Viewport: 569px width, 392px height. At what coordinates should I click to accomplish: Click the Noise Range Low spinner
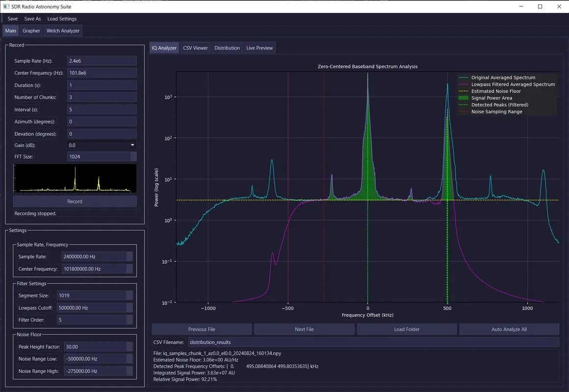(x=129, y=359)
